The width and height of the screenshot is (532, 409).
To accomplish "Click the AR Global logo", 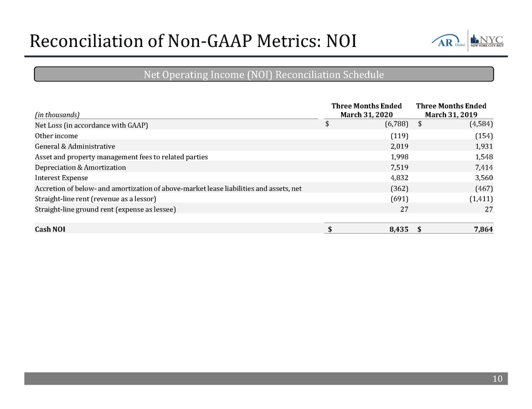I will pos(448,41).
